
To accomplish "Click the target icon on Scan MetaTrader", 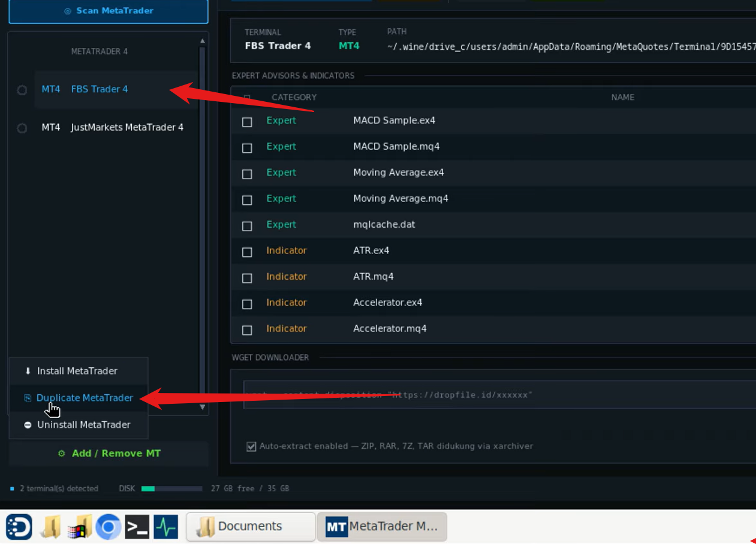I will coord(68,11).
